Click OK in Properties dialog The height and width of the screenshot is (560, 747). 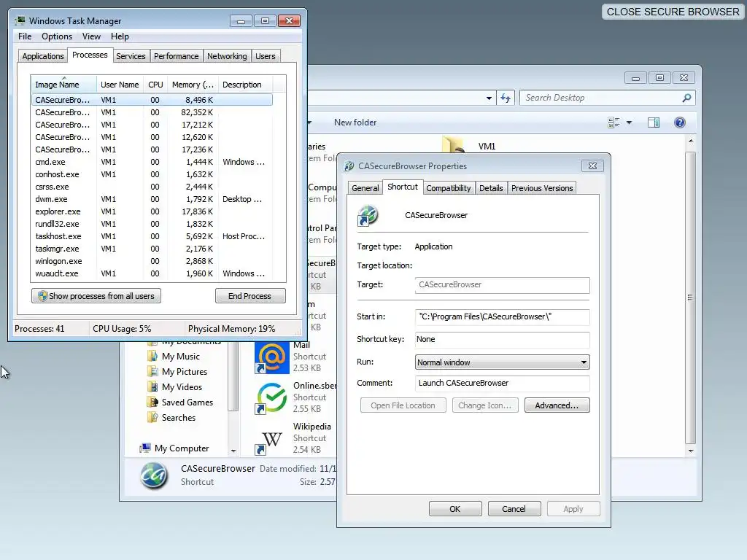pyautogui.click(x=455, y=508)
